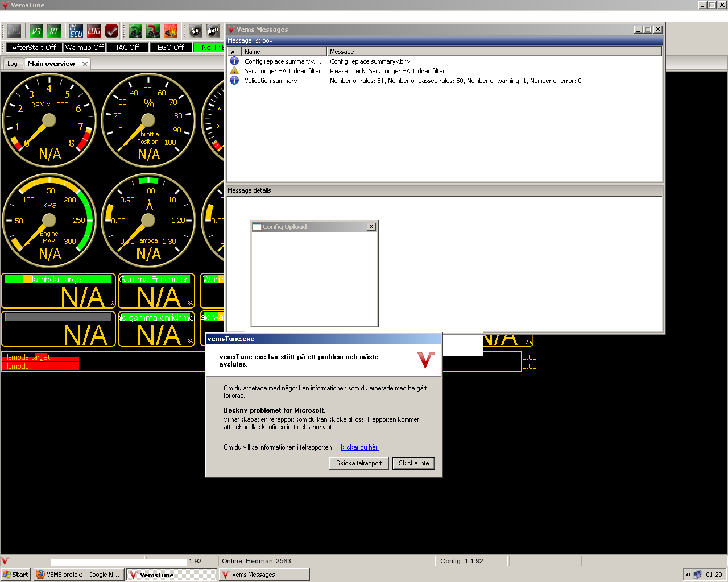
Task: Select the 'Validation summary' message row
Action: [445, 80]
